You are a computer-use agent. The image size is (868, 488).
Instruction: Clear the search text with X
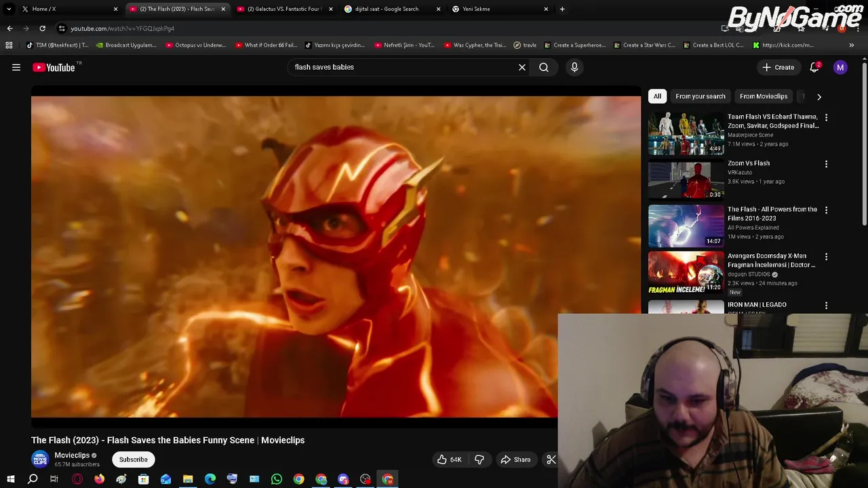pyautogui.click(x=522, y=67)
